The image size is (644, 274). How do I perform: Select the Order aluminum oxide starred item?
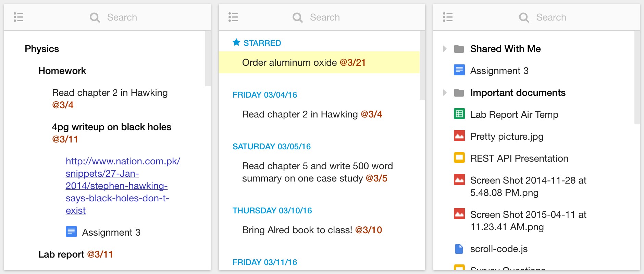point(304,63)
